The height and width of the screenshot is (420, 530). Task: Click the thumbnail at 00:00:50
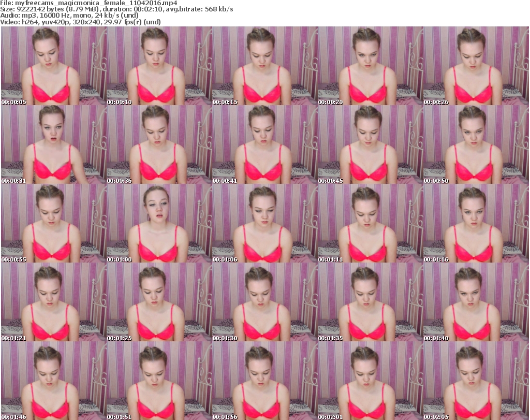coord(476,144)
